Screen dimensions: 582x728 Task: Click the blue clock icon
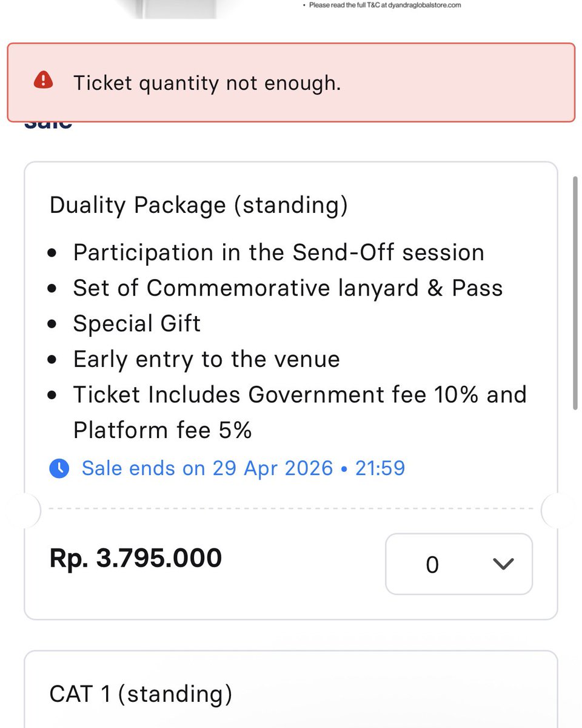click(x=59, y=468)
